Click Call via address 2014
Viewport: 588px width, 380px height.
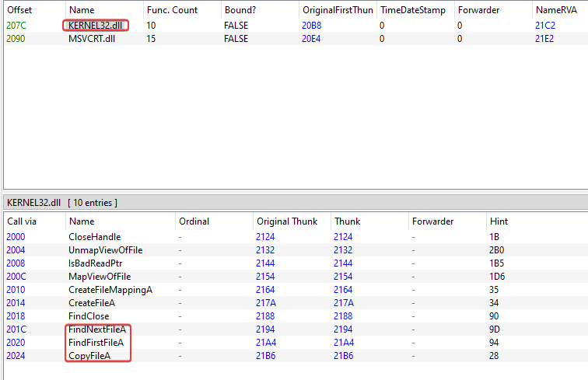pos(16,303)
